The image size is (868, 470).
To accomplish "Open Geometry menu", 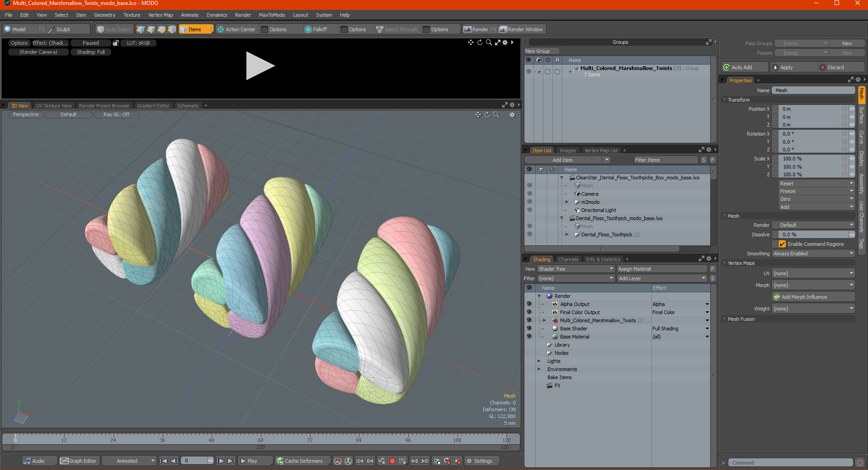I will 104,15.
